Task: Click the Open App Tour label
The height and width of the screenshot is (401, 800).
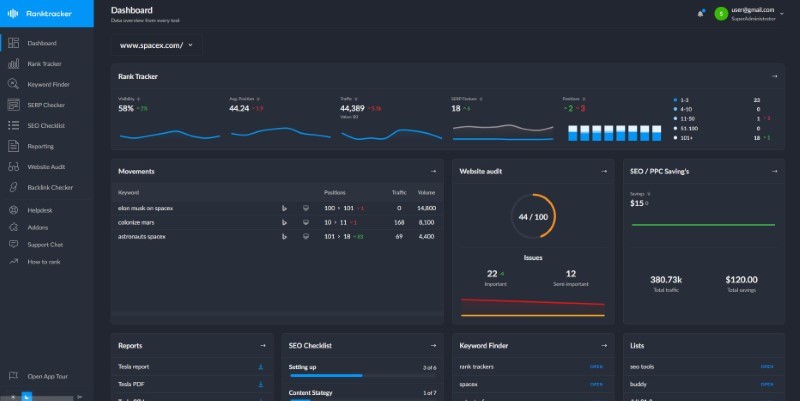Action: 47,377
